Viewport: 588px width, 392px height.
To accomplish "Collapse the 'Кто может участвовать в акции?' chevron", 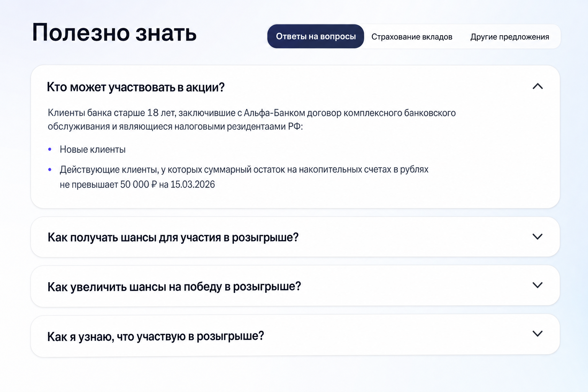I will tap(537, 87).
